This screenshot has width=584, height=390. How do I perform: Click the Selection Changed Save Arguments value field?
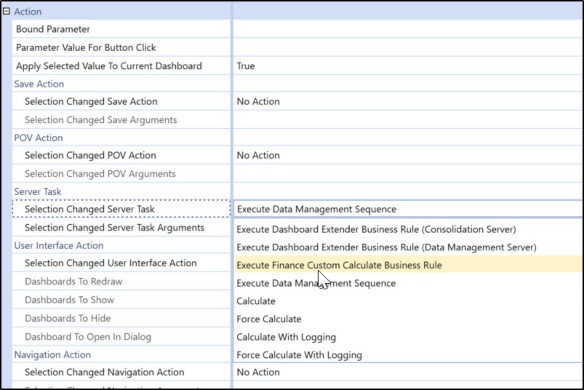(x=408, y=120)
